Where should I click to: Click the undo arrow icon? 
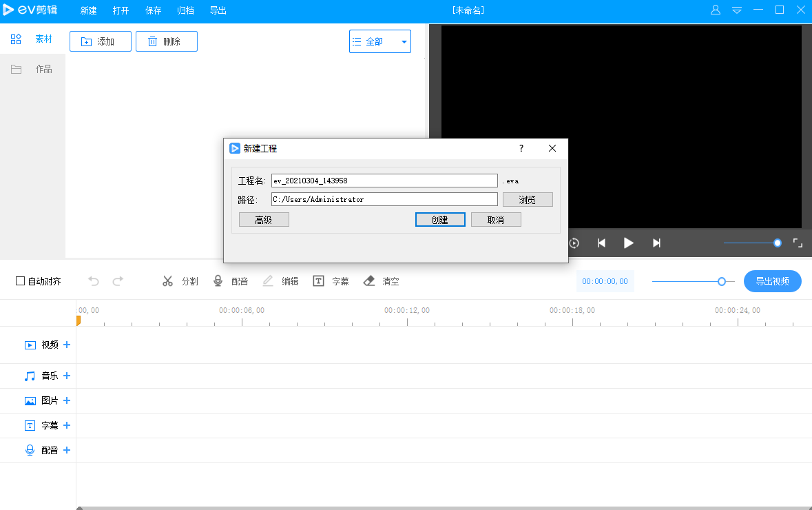(x=94, y=281)
